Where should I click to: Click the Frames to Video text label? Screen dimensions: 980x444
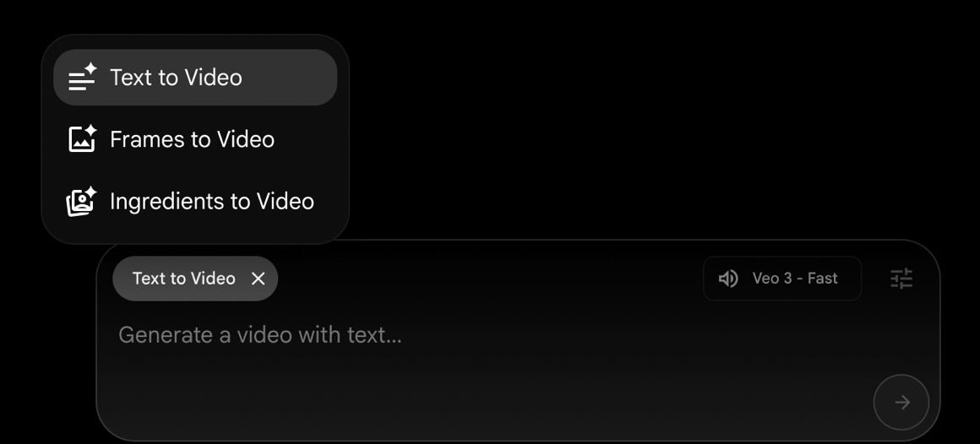click(x=192, y=139)
